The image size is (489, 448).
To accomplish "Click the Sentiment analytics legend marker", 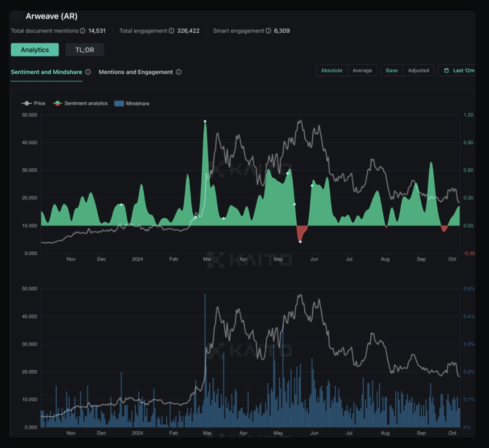I will coord(57,103).
